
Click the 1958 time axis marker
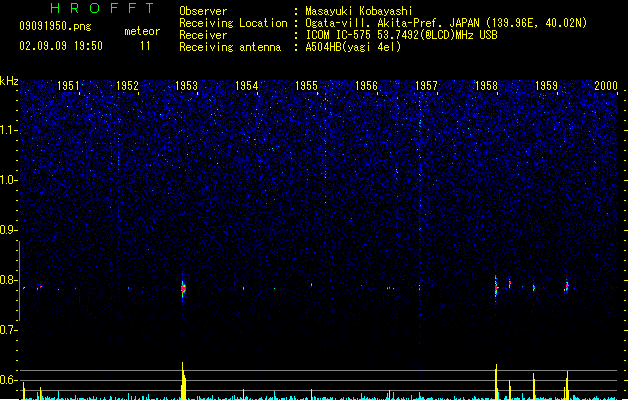(x=487, y=86)
